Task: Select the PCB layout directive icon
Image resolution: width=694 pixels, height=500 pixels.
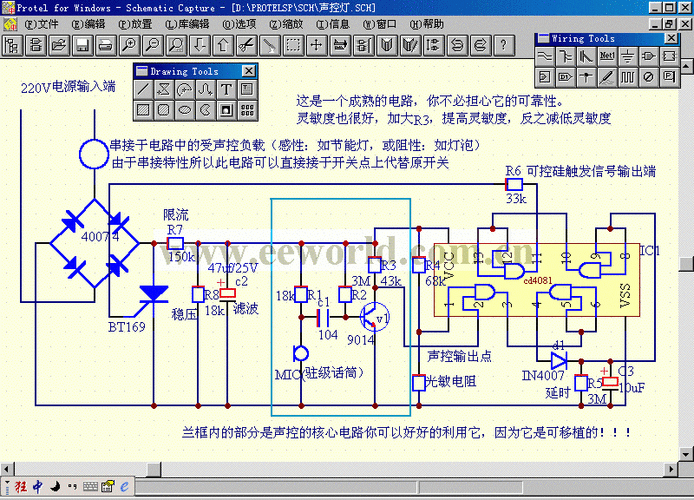Action: (x=670, y=77)
